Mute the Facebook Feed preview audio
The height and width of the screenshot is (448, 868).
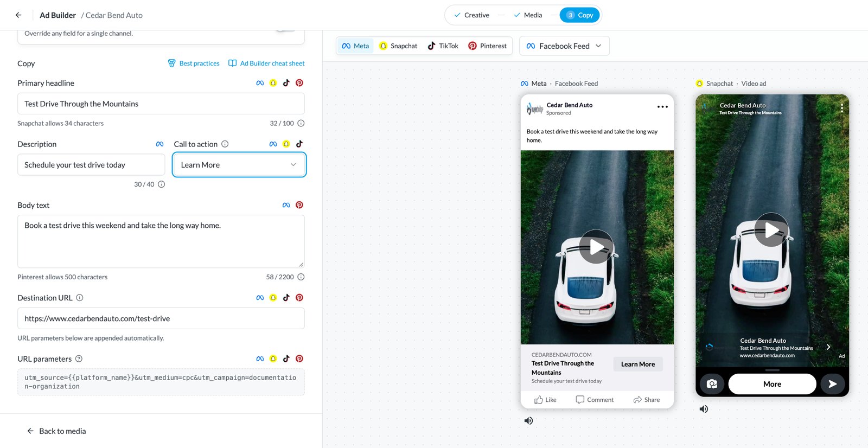528,421
